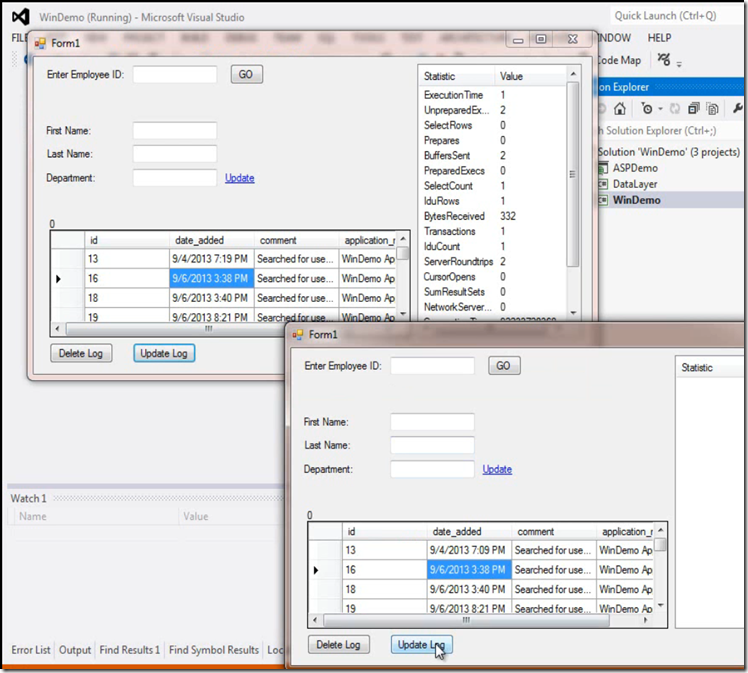Click Delete Log in back Form1
748x673 pixels.
pyautogui.click(x=81, y=353)
